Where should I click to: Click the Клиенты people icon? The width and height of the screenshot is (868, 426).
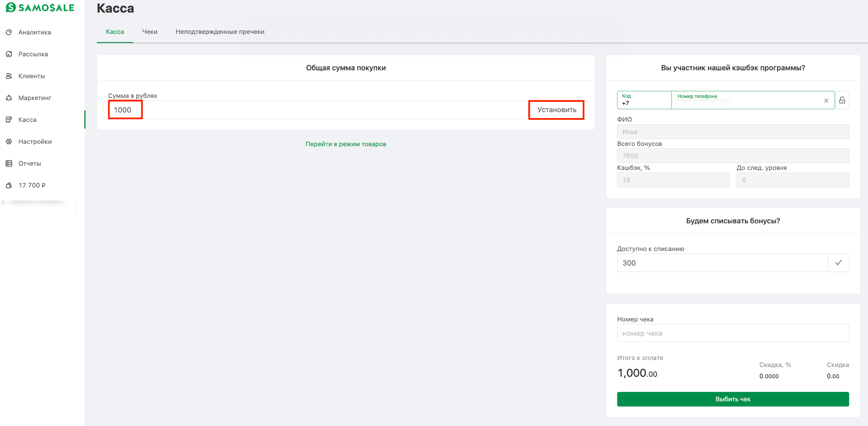(x=9, y=76)
